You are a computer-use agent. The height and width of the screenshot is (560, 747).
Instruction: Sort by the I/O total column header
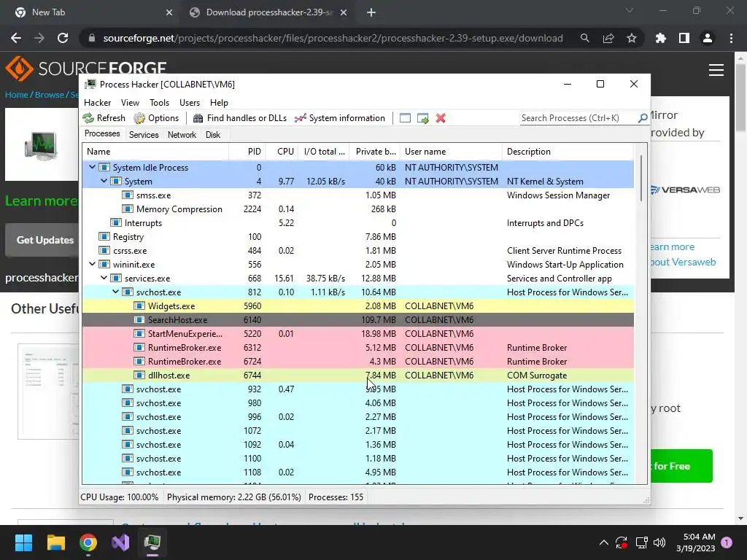(324, 152)
